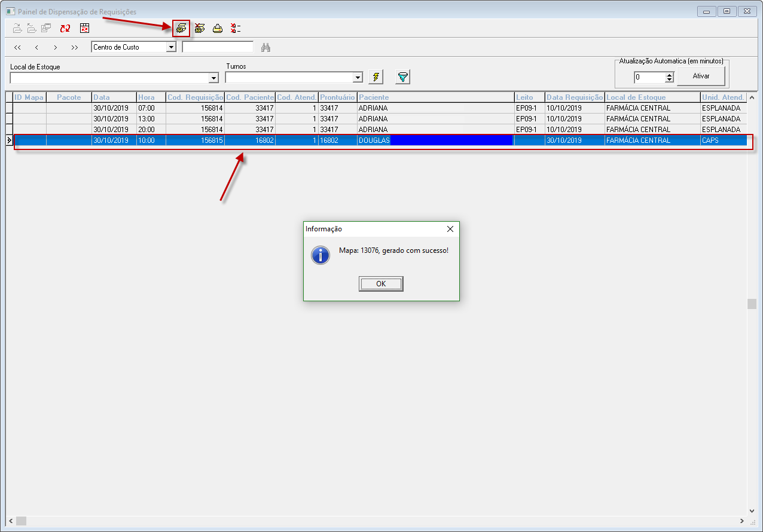Go to first record with << button

17,47
